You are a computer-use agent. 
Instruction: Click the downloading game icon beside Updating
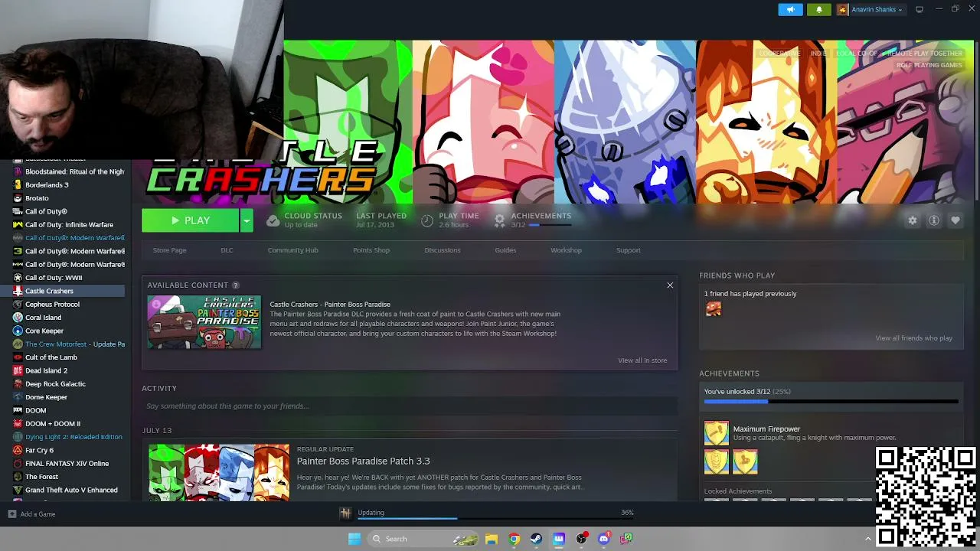coord(346,514)
